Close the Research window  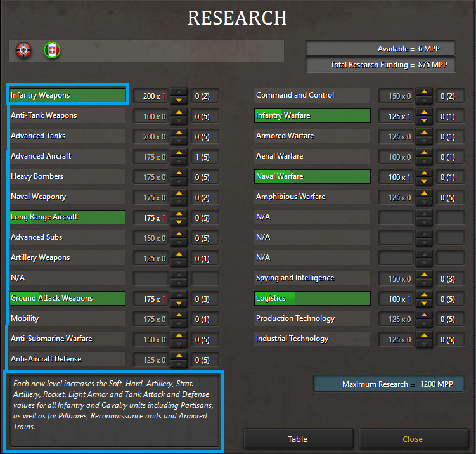412,439
